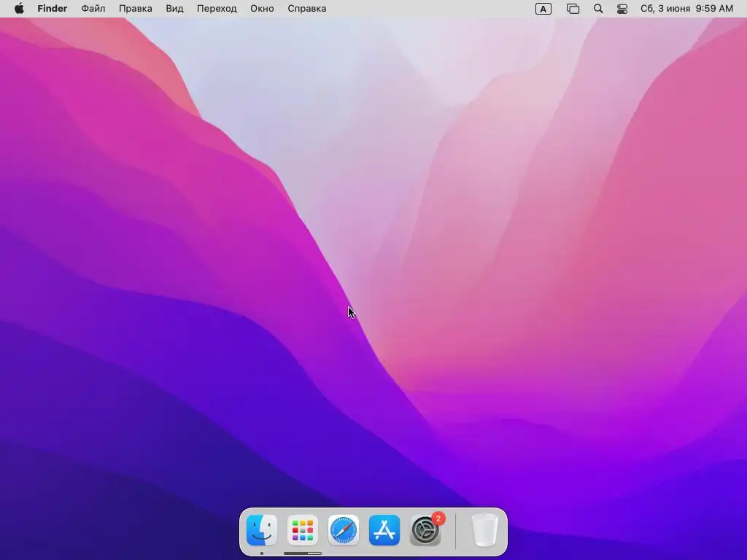Open Spotlight search magnifier
The height and width of the screenshot is (560, 747).
click(598, 9)
